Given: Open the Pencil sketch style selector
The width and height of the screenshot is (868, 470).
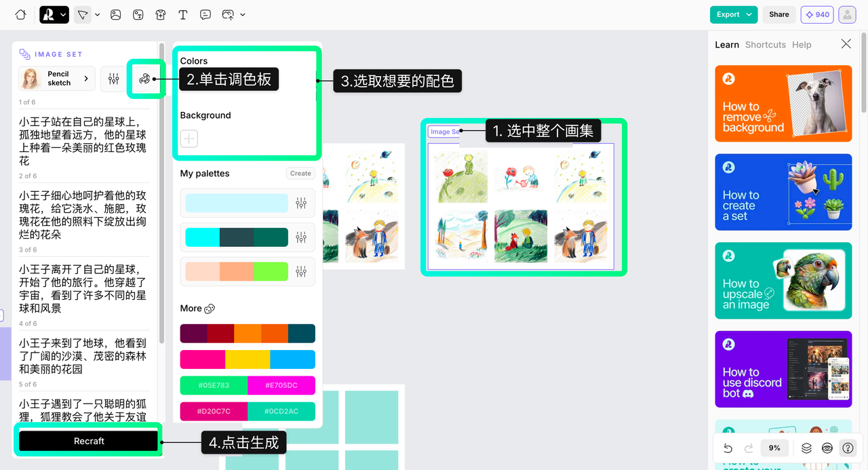Looking at the screenshot, I should point(57,79).
